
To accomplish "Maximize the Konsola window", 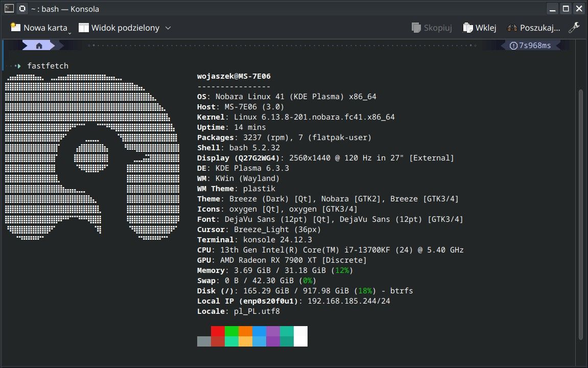I will click(x=566, y=9).
